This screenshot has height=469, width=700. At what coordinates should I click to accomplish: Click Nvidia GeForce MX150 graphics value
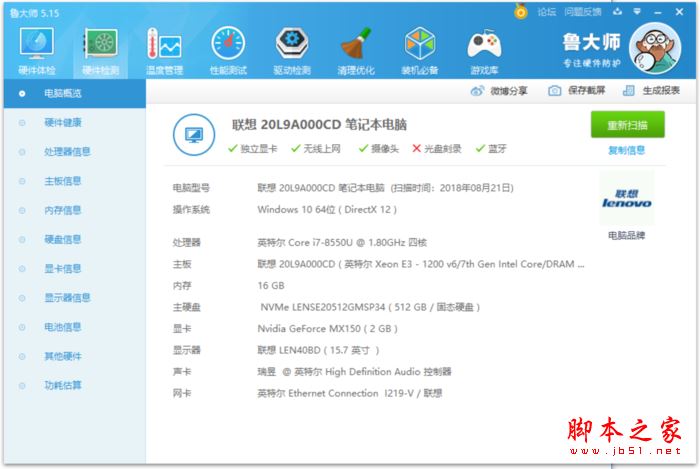(x=327, y=329)
